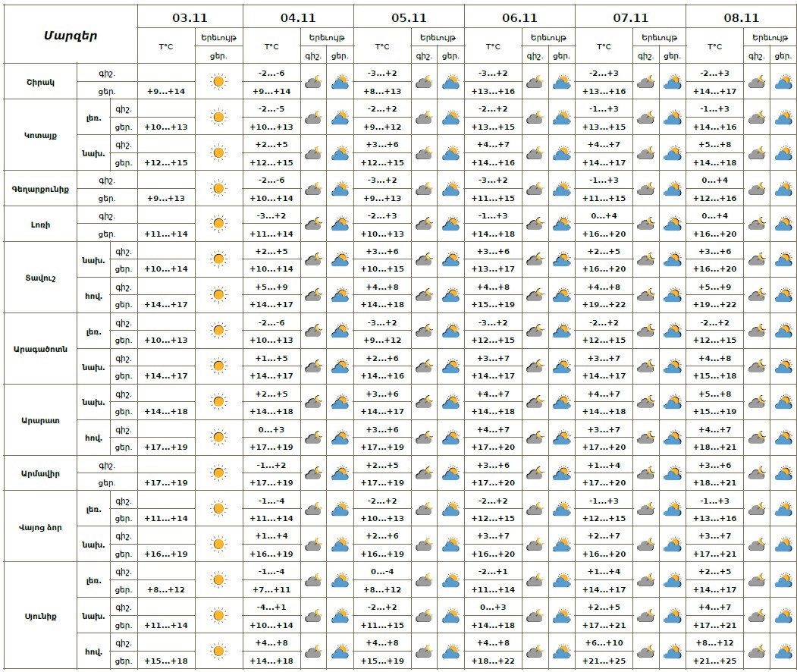Click Լոռի night weather icon for 08.11

tap(756, 224)
